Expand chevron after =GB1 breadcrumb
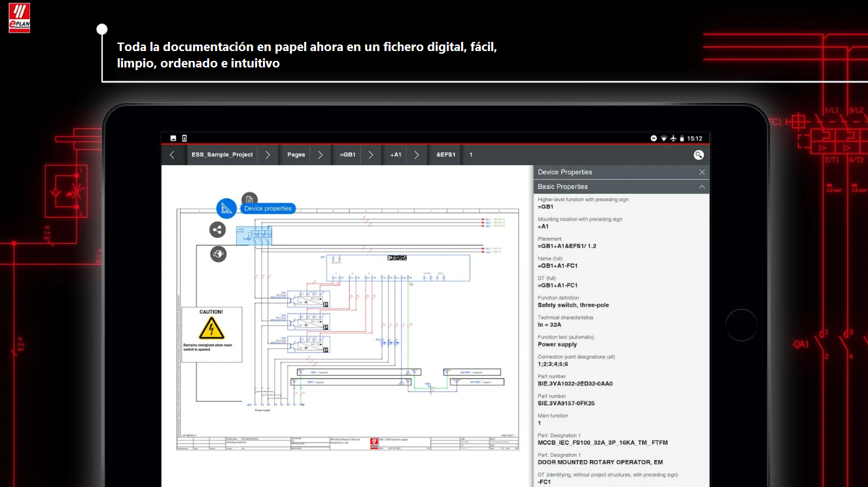The height and width of the screenshot is (487, 868). coord(370,155)
